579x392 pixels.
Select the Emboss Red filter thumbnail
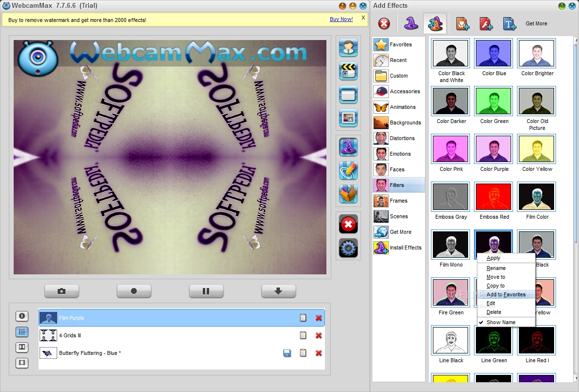pos(493,197)
